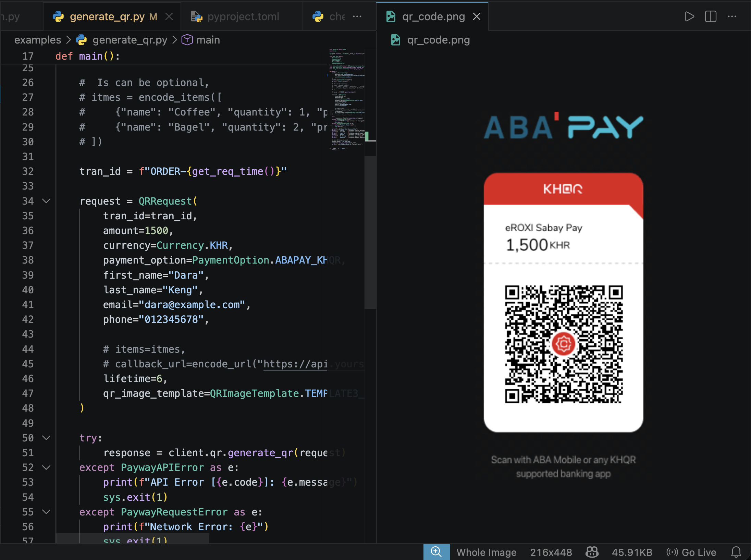Viewport: 751px width, 560px height.
Task: Open the pyproject.toml tab
Action: pyautogui.click(x=242, y=16)
